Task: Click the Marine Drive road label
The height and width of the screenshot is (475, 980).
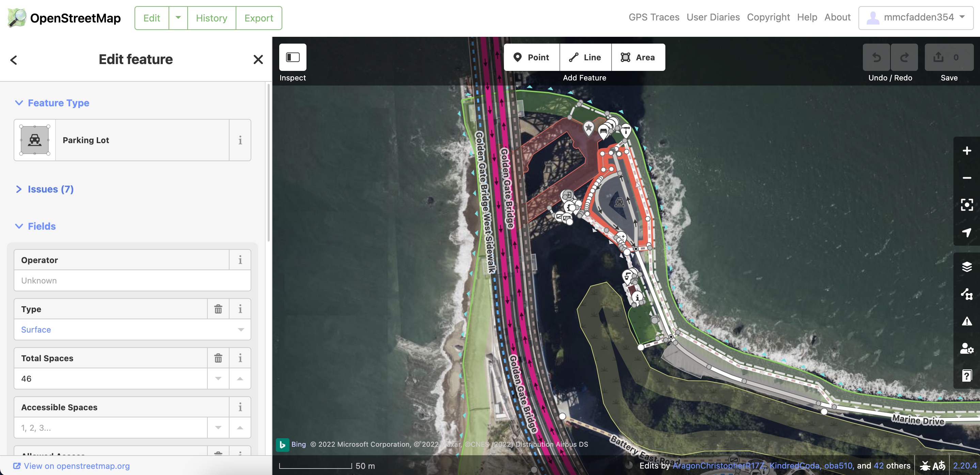Action: point(918,420)
